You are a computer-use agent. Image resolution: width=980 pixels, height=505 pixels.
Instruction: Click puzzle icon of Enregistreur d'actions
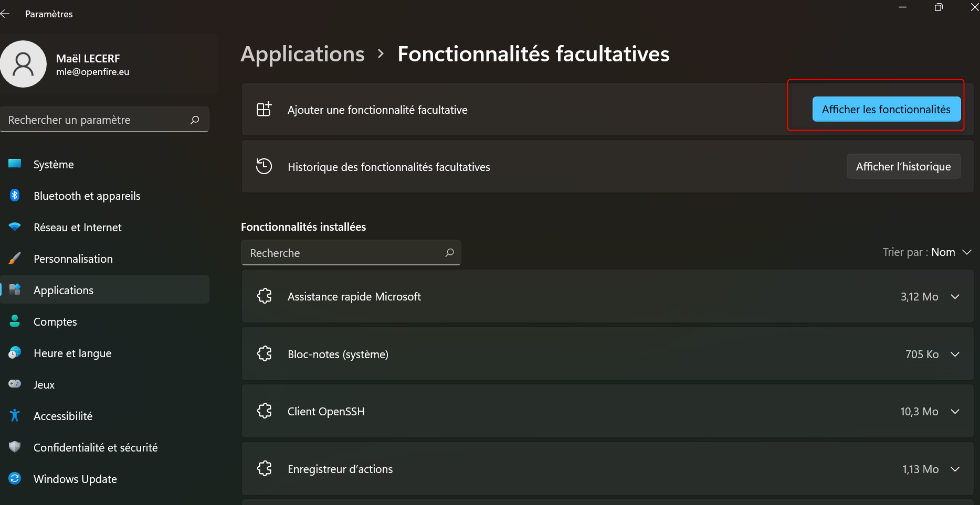pyautogui.click(x=265, y=468)
